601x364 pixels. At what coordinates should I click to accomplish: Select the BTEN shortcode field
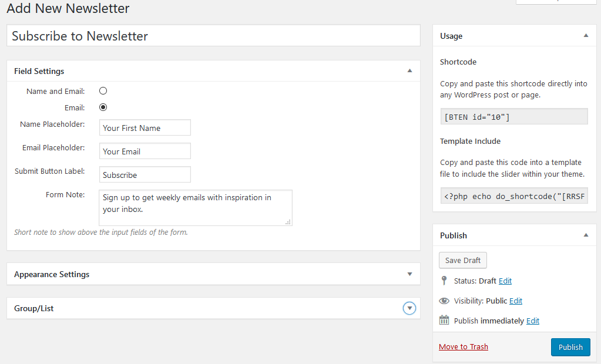[x=514, y=116]
